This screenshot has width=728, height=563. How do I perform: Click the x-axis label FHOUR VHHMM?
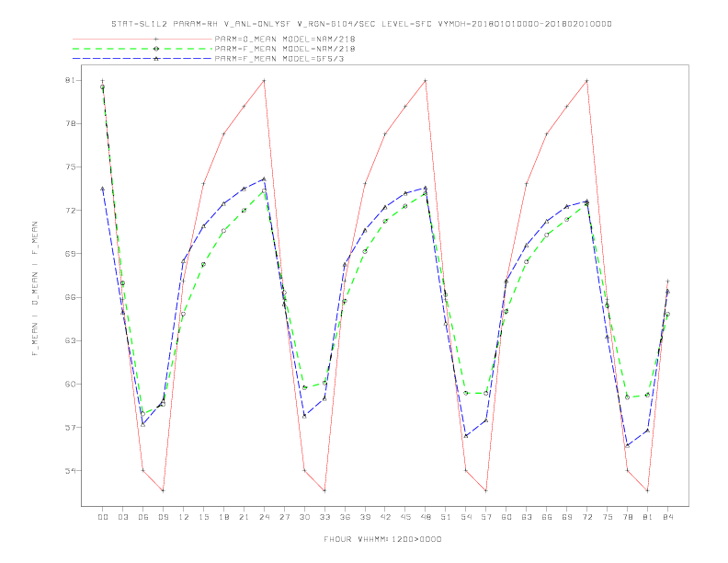(382, 539)
